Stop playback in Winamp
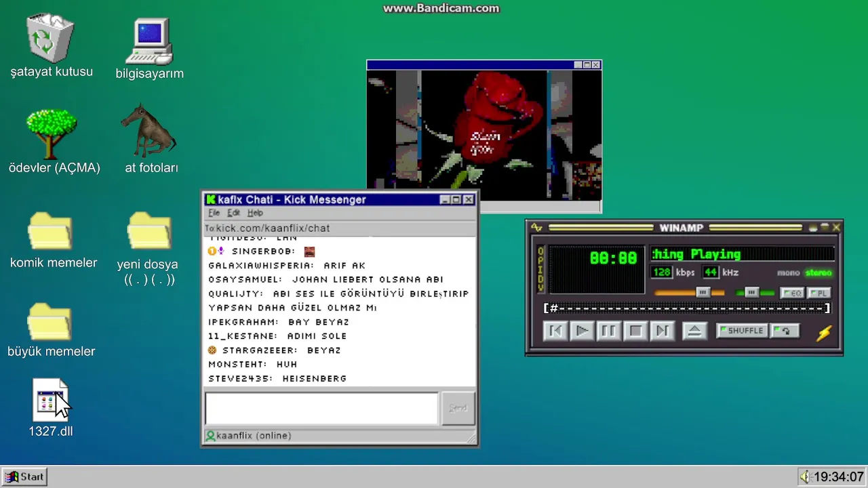 pos(635,331)
